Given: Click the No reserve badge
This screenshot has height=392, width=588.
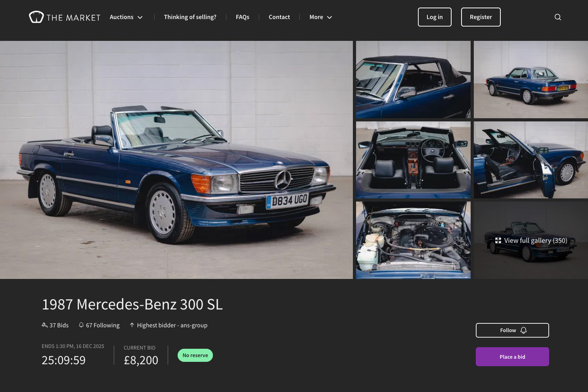Looking at the screenshot, I should [195, 355].
